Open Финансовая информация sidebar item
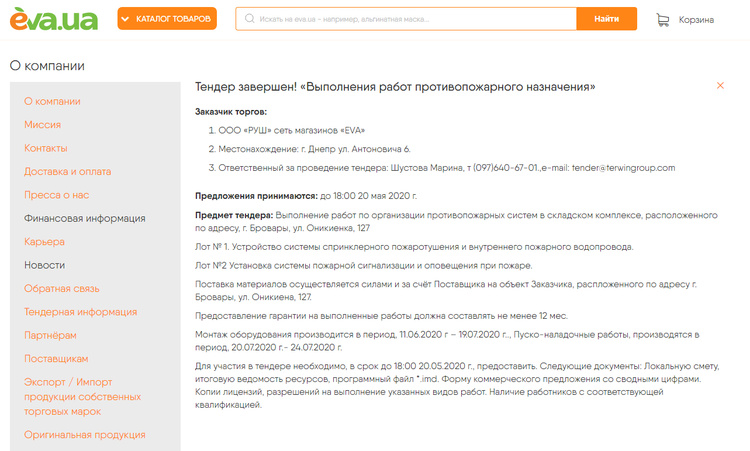Image resolution: width=750 pixels, height=451 pixels. pos(85,219)
